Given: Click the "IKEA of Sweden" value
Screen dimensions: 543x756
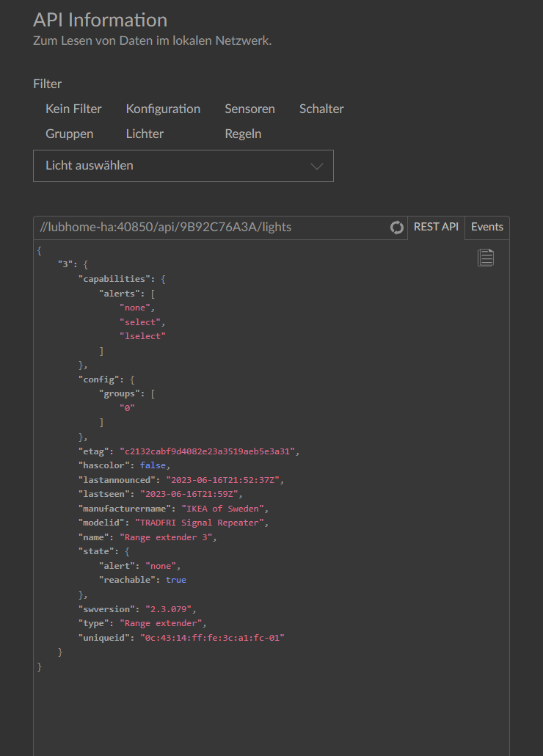Looking at the screenshot, I should (222, 509).
